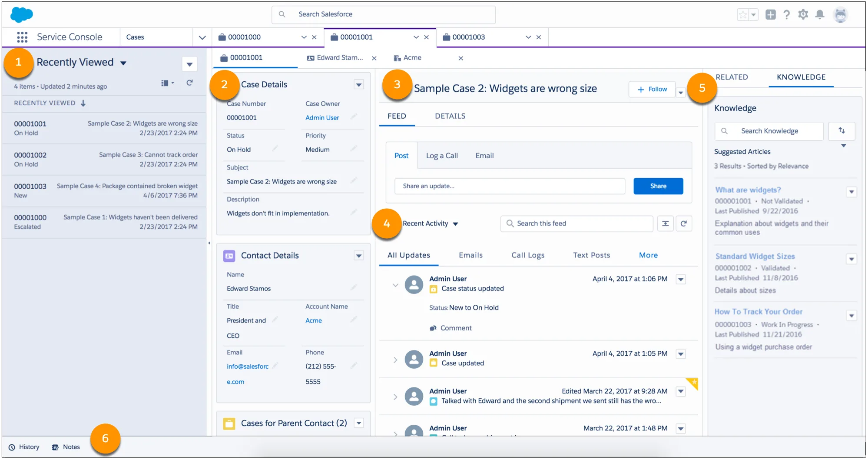This screenshot has width=868, height=460.
Task: Collapse the Case status updated feed item
Action: [x=395, y=285]
